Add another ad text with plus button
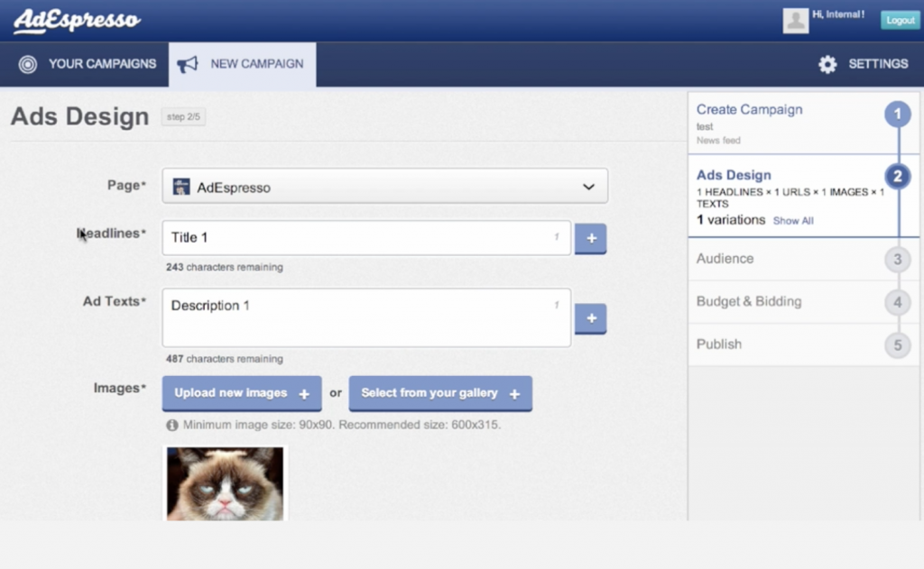Image resolution: width=924 pixels, height=569 pixels. [590, 318]
